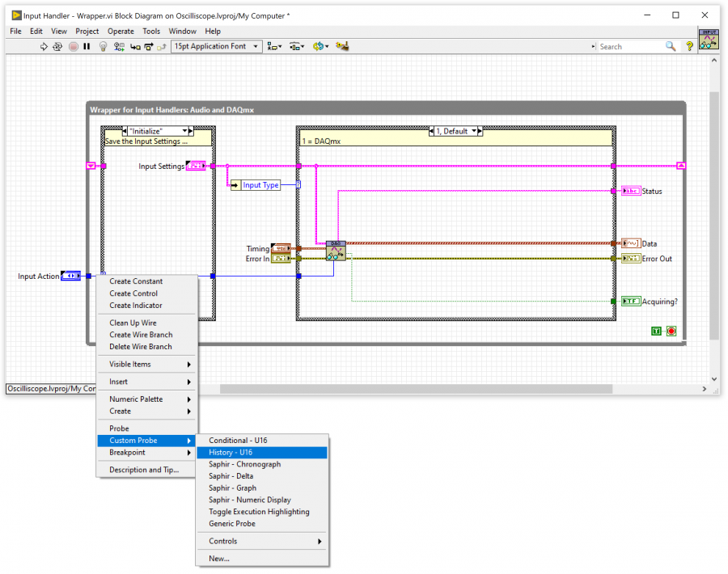Screen dimensions: 728x574
Task: Open the Align Objects dropdown
Action: click(x=276, y=46)
